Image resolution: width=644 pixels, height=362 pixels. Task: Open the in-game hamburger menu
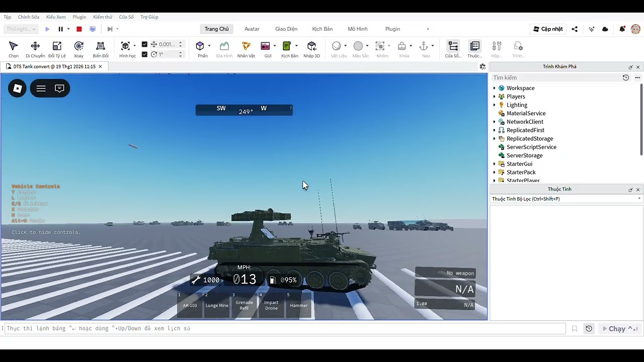click(41, 88)
